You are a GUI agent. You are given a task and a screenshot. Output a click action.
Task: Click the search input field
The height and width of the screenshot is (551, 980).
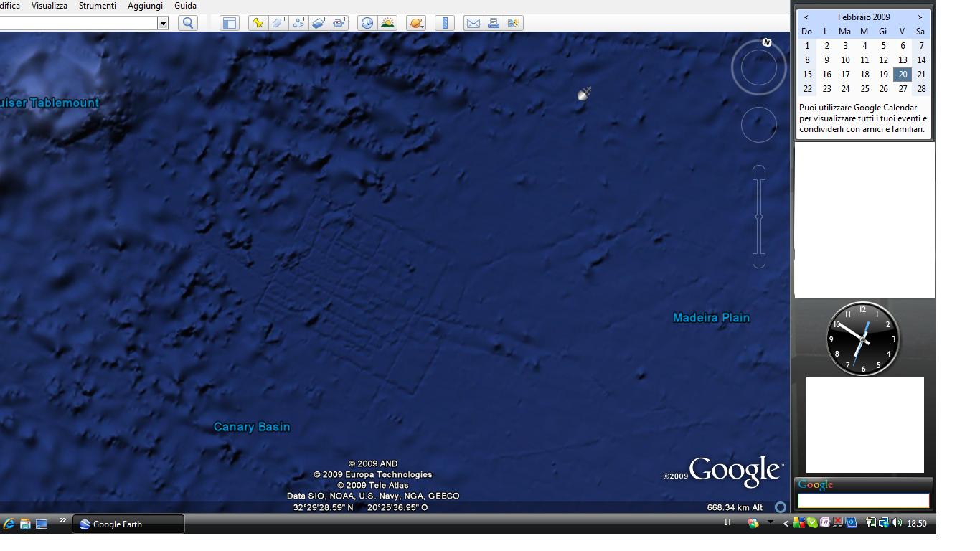click(78, 23)
